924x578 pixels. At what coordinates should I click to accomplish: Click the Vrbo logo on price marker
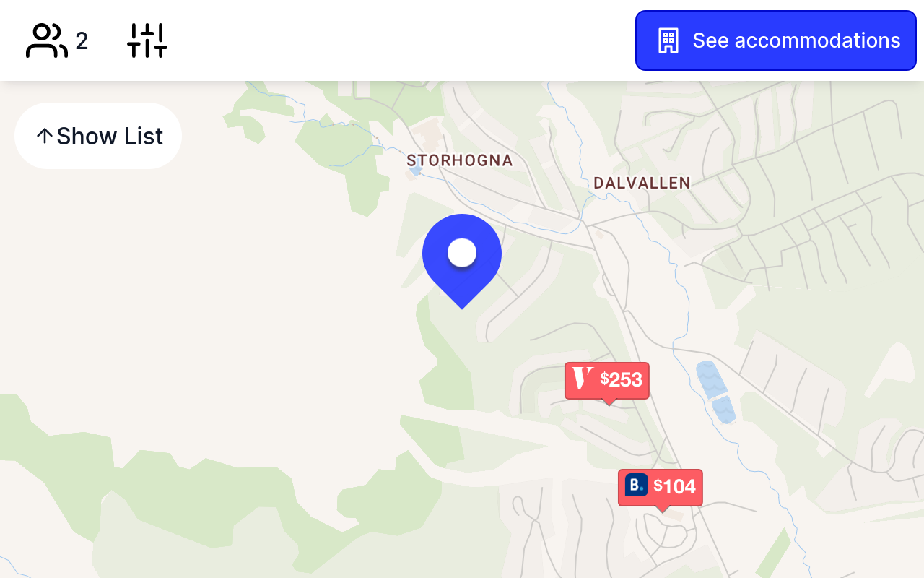[582, 379]
